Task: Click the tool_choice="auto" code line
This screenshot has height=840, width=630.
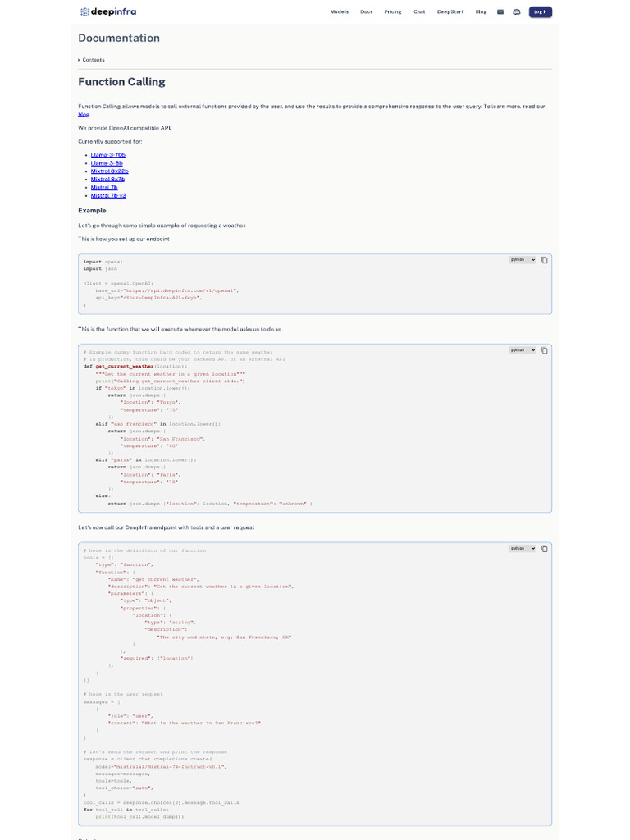Action: click(x=125, y=788)
